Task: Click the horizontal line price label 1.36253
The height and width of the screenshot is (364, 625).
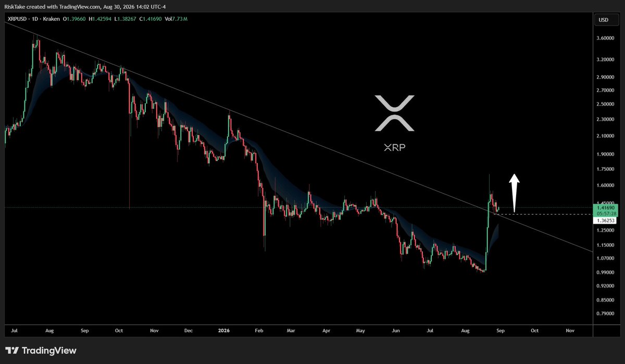Action: tap(605, 221)
